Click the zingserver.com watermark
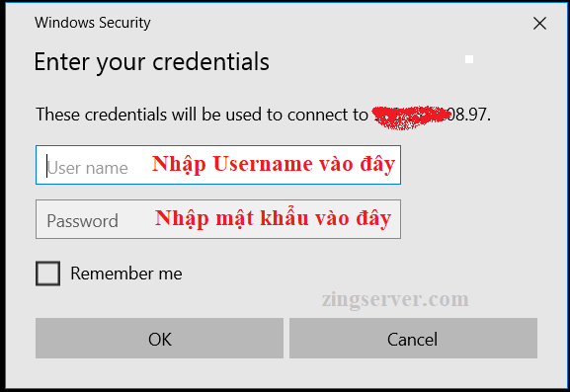 395,300
